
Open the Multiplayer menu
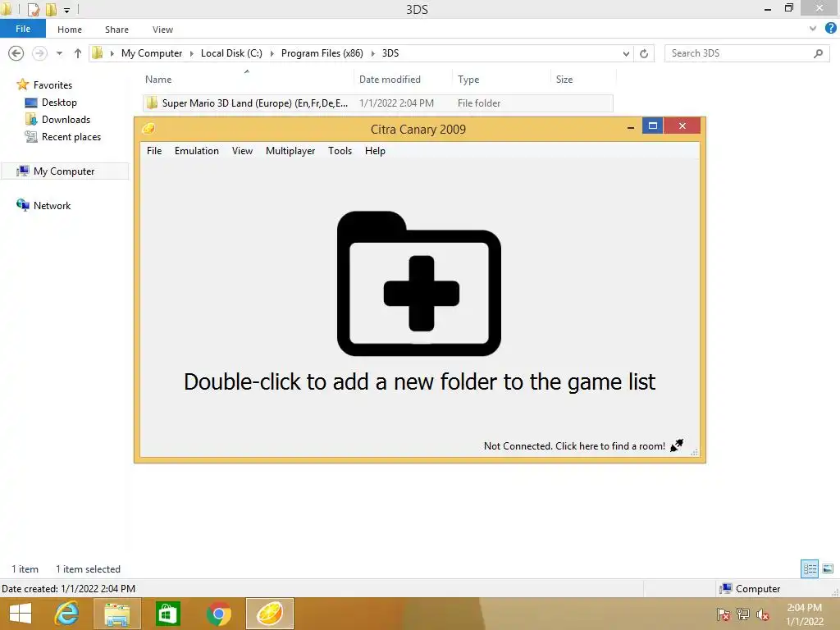tap(290, 151)
